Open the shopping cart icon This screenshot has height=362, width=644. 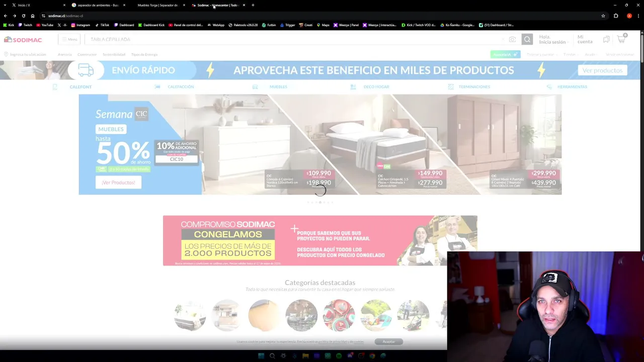coord(622,39)
